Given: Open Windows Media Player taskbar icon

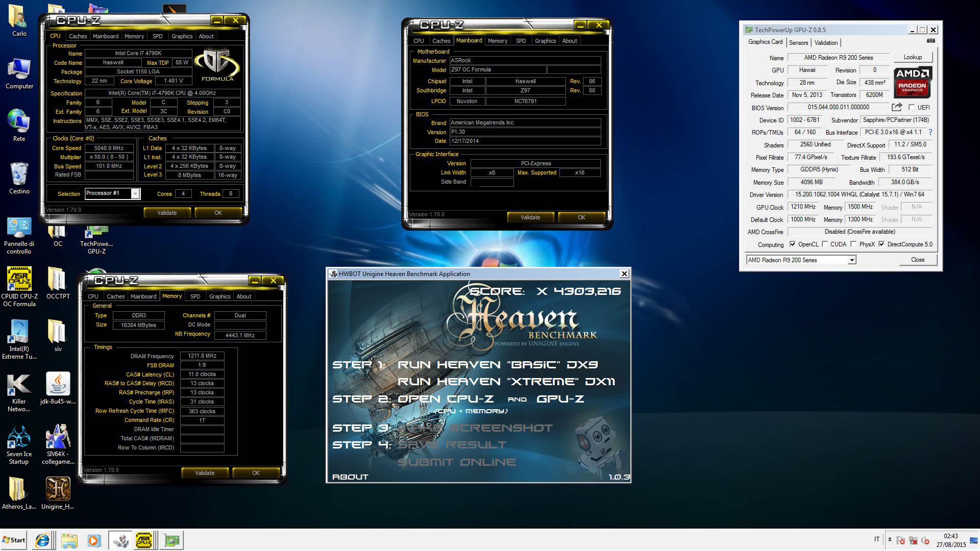Looking at the screenshot, I should 94,540.
